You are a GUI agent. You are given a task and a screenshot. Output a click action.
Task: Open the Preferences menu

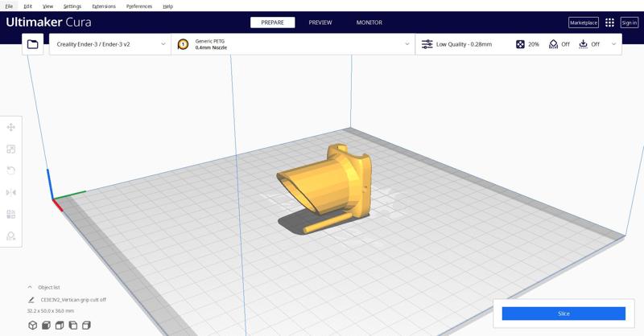pyautogui.click(x=138, y=6)
